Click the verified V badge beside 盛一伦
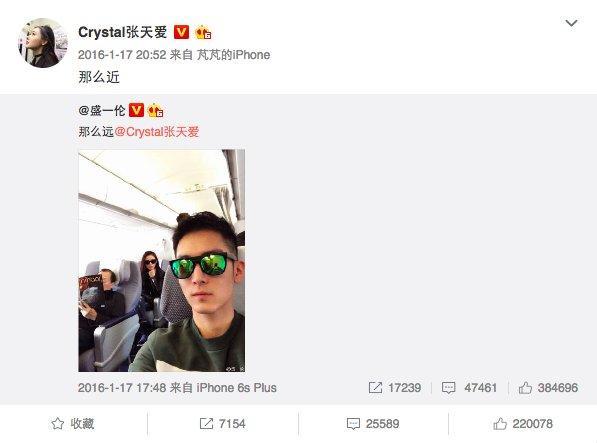 click(x=136, y=110)
